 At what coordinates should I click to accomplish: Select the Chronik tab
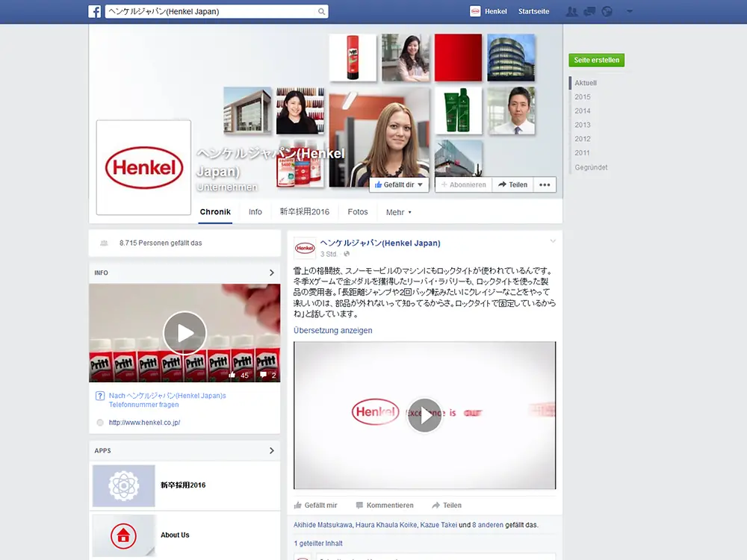coord(215,212)
